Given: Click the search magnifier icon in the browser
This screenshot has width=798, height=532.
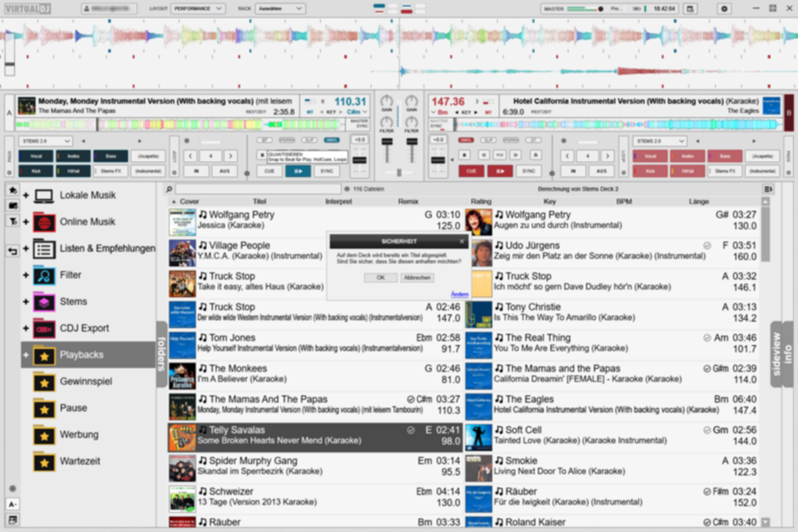Looking at the screenshot, I should tap(169, 189).
